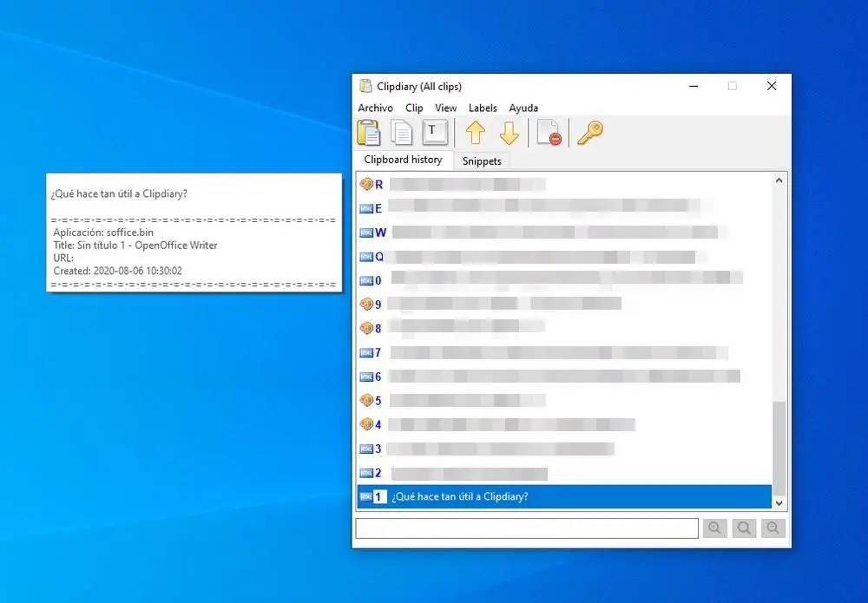This screenshot has width=868, height=603.
Task: Select clip row labeled 5
Action: pos(564,401)
